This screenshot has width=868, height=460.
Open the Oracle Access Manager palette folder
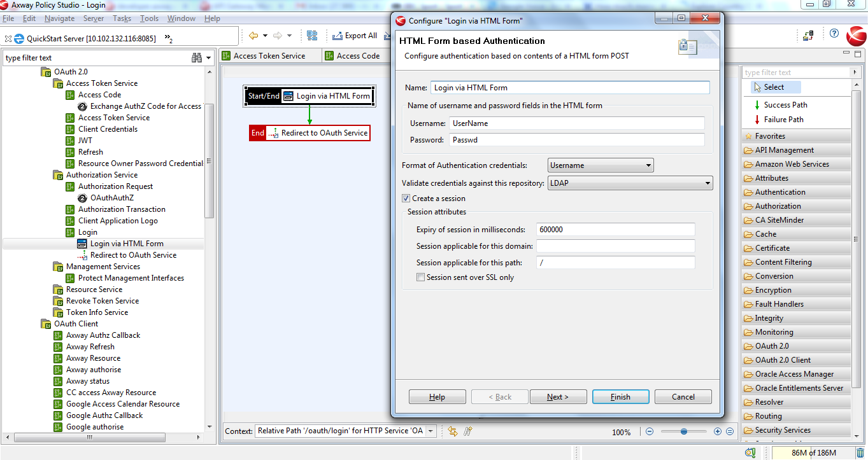tap(796, 374)
